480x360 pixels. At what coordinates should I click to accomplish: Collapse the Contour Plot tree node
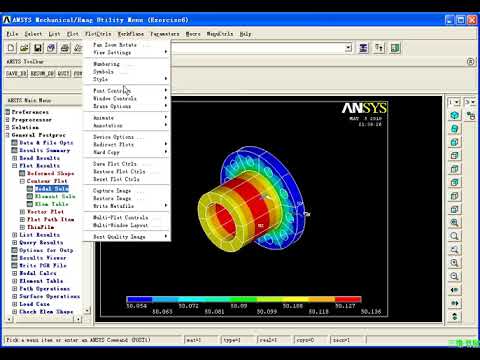pyautogui.click(x=22, y=181)
